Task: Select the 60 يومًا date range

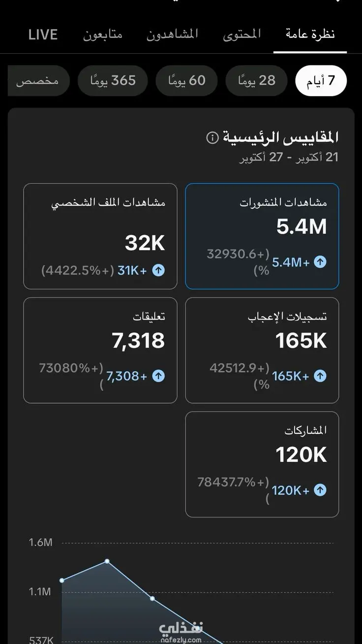Action: [187, 80]
